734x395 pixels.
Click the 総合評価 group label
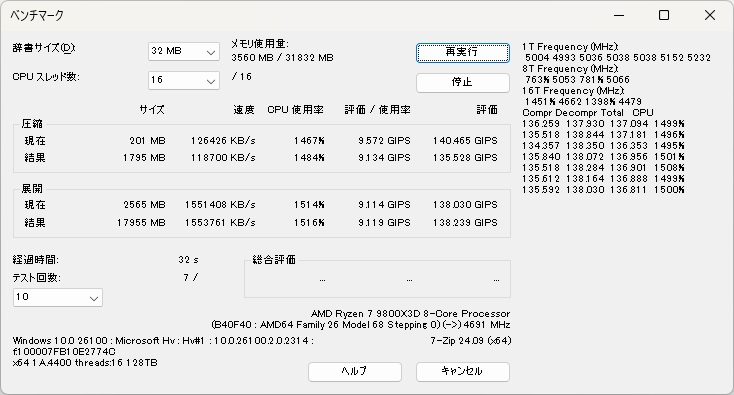coord(274,260)
